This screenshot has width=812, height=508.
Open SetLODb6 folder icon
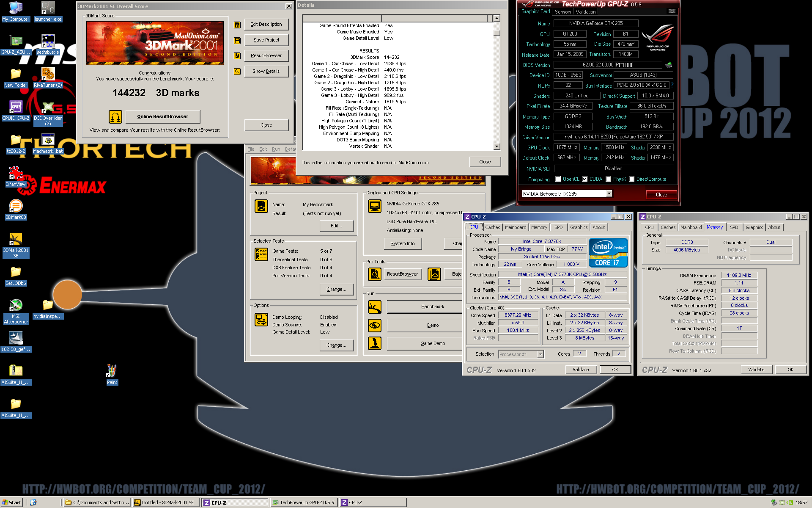point(16,276)
